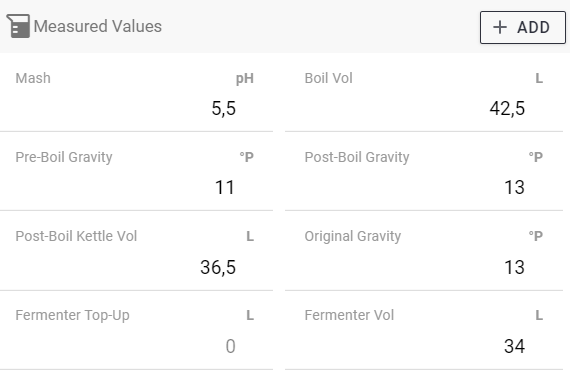Click the Mash field label
This screenshot has width=570, height=388.
tap(33, 78)
